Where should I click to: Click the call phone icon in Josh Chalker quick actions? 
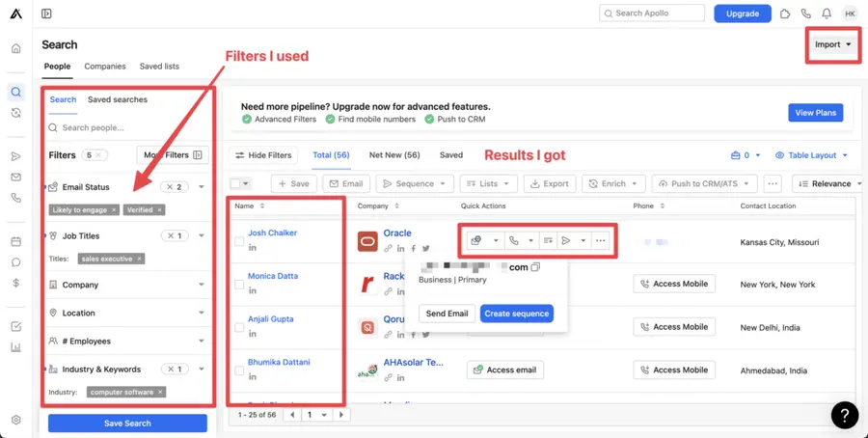click(514, 241)
